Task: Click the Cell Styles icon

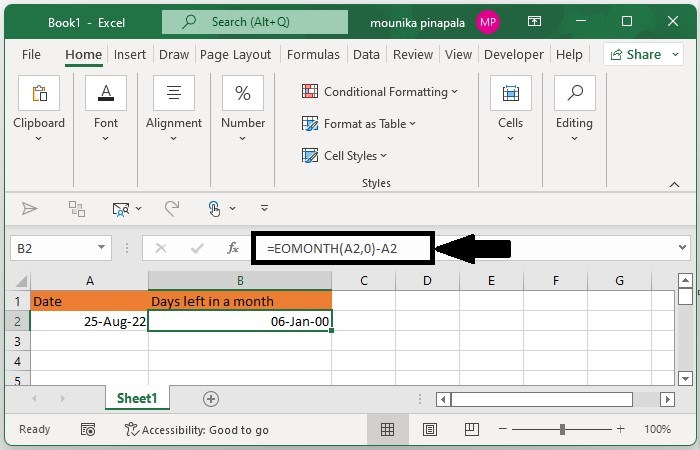Action: point(310,155)
